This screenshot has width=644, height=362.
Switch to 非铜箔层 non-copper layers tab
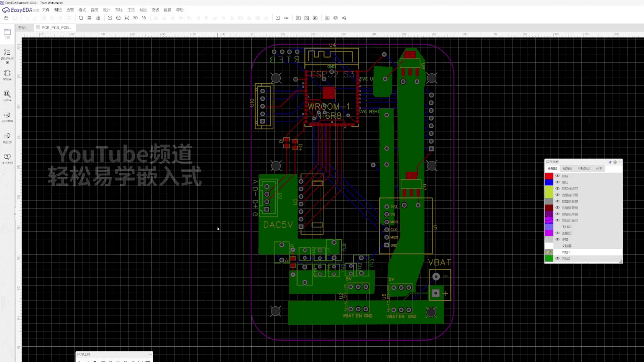[584, 169]
